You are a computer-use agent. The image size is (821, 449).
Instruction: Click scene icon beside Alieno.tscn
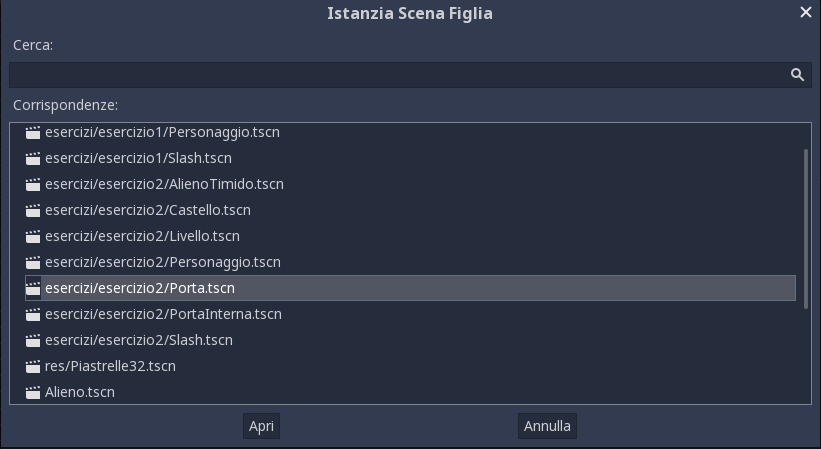pos(33,392)
